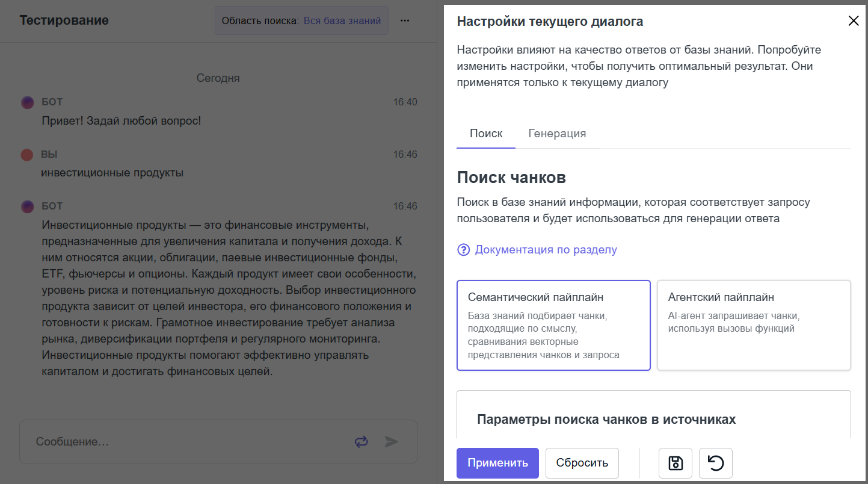Viewport: 868px width, 484px height.
Task: Open the three-dot more options menu
Action: (405, 20)
